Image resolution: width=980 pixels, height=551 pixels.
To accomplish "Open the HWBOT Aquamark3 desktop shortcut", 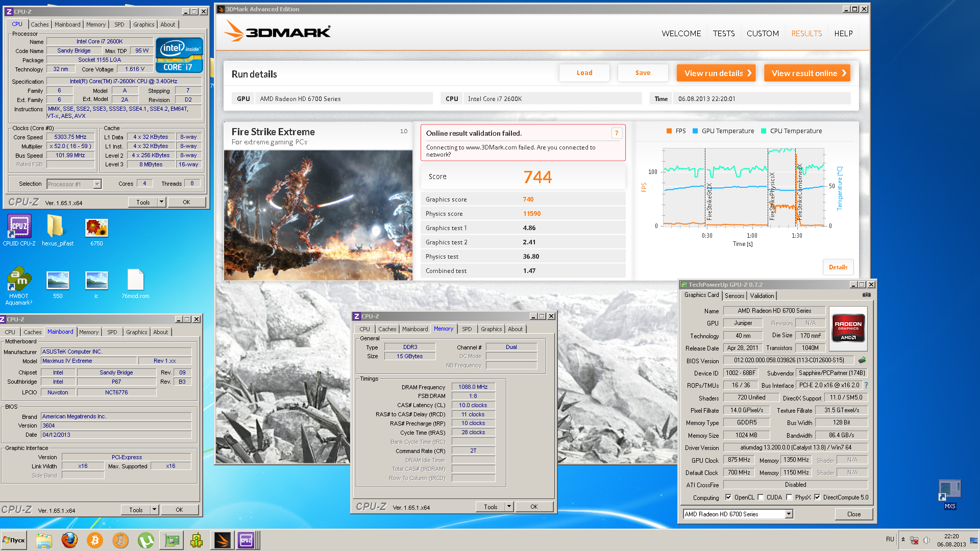I will pos(19,286).
